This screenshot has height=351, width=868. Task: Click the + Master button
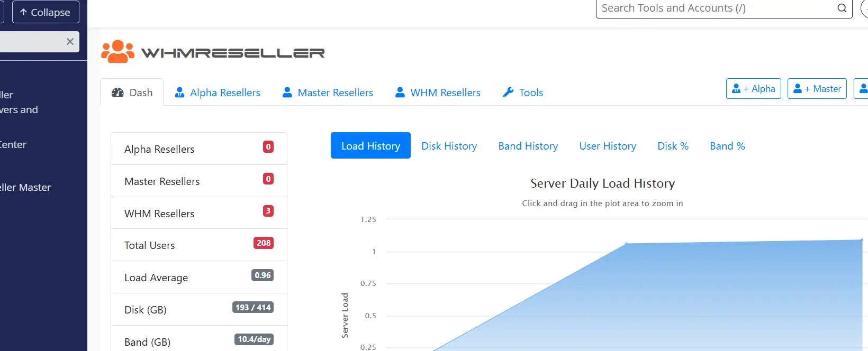point(817,89)
